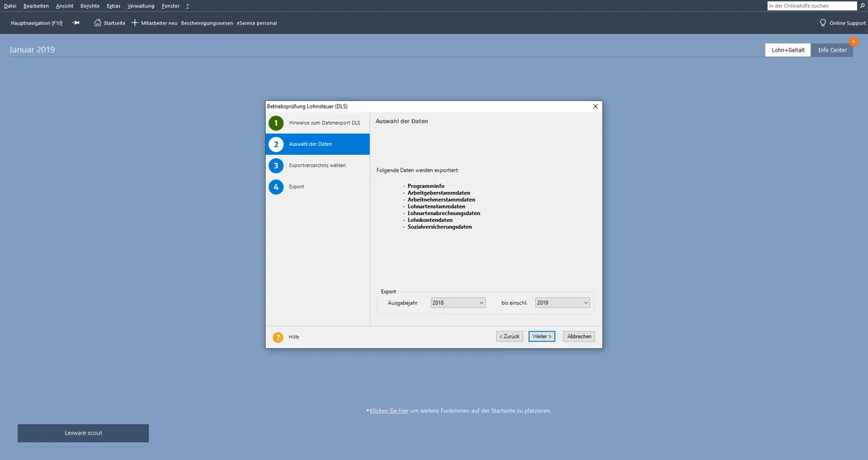Open the Fenster menu
868x460 pixels.
171,5
